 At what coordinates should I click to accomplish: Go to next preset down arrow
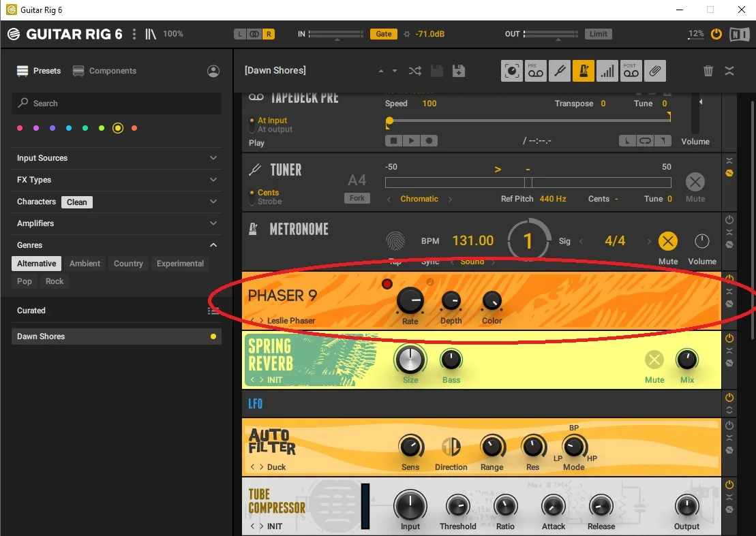pos(395,71)
